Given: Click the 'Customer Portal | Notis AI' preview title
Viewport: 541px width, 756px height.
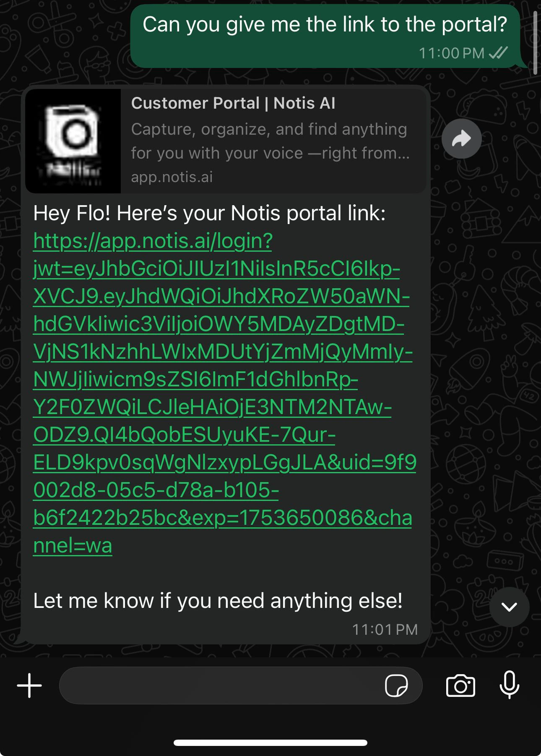Looking at the screenshot, I should click(234, 103).
